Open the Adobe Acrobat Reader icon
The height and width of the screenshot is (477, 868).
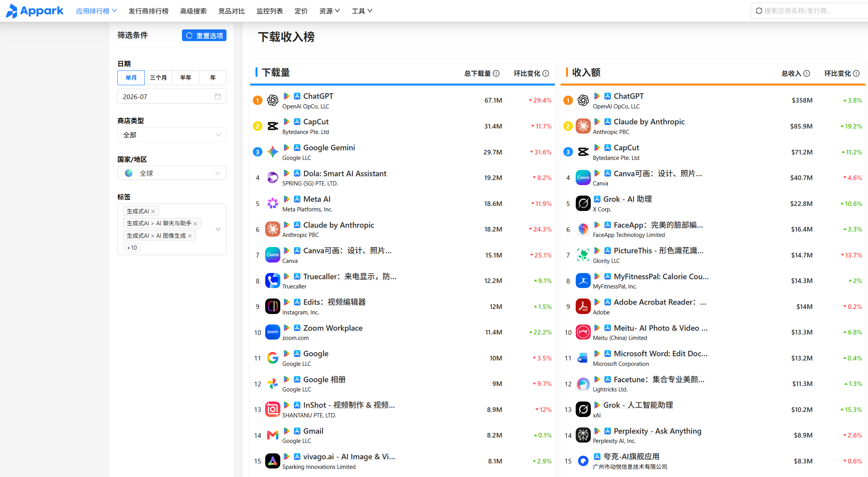point(583,307)
